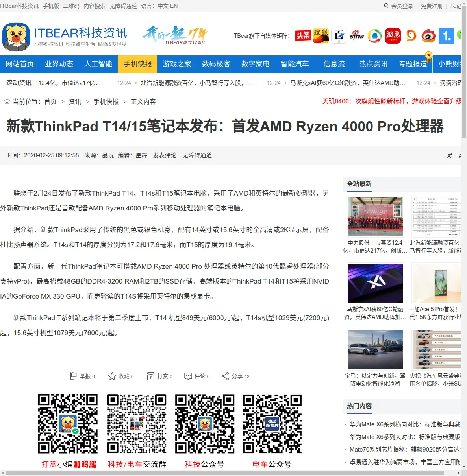Open the 手机版 top bar link
The height and width of the screenshot is (476, 467).
(51, 6)
